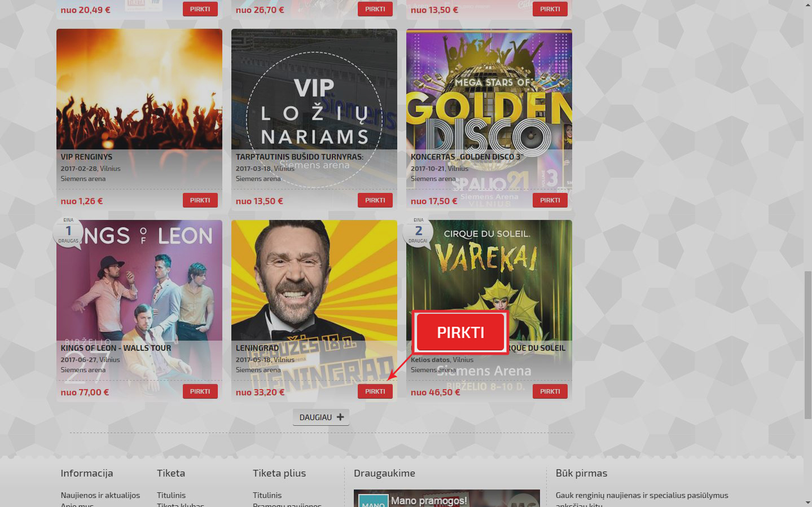
Task: Click the plus icon next to DAUGIAU
Action: pos(340,417)
